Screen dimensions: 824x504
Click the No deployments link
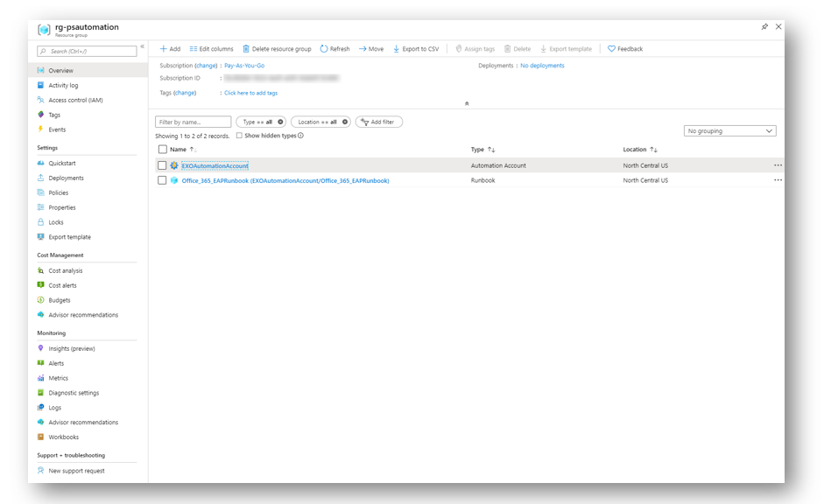542,66
